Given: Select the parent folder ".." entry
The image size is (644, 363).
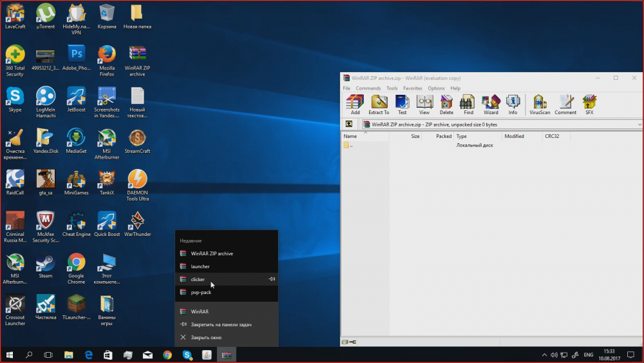Looking at the screenshot, I should pyautogui.click(x=348, y=146).
